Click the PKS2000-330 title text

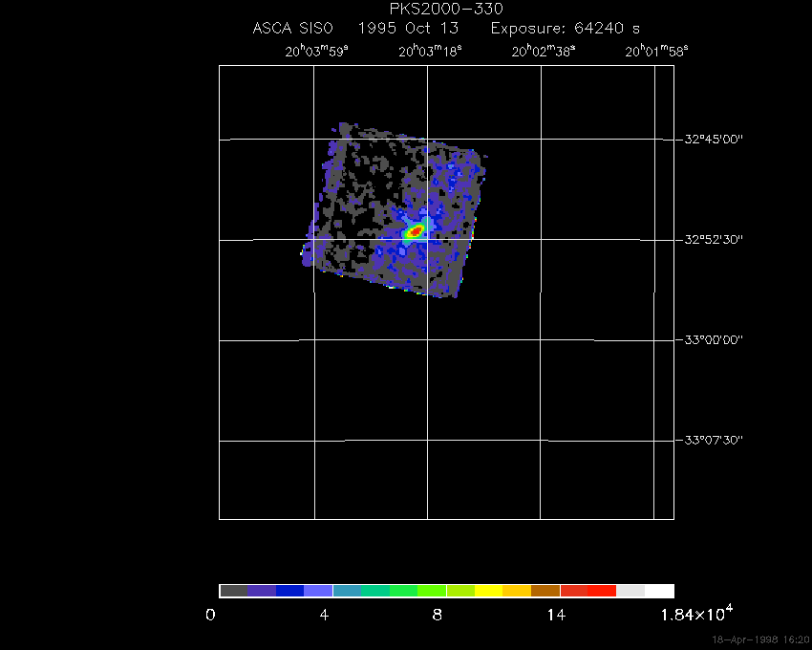coord(445,9)
